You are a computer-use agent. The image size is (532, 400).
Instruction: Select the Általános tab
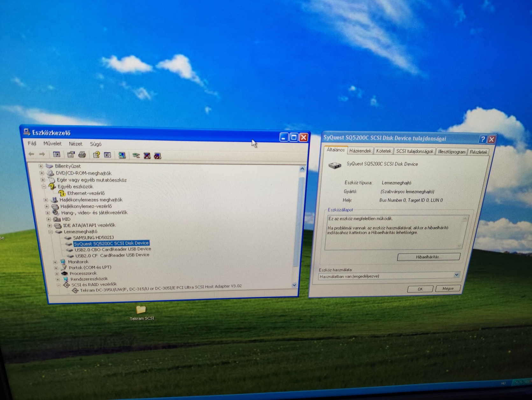(x=336, y=150)
